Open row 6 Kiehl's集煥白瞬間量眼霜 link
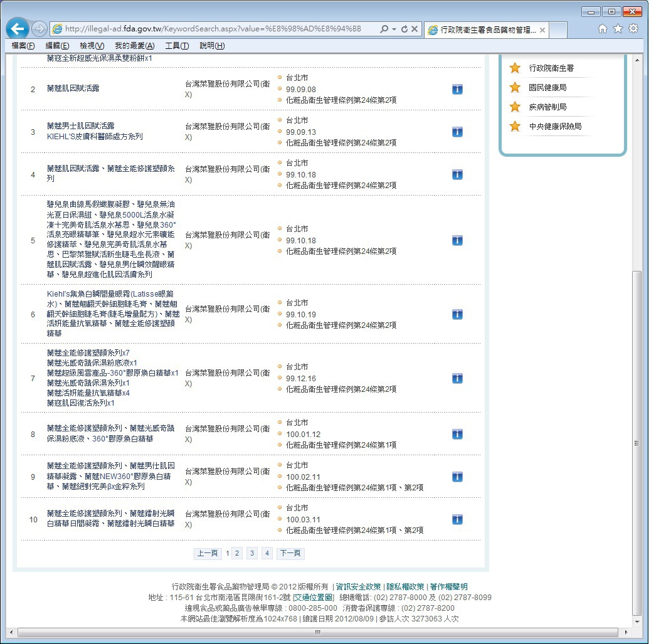The width and height of the screenshot is (661, 644). [113, 314]
